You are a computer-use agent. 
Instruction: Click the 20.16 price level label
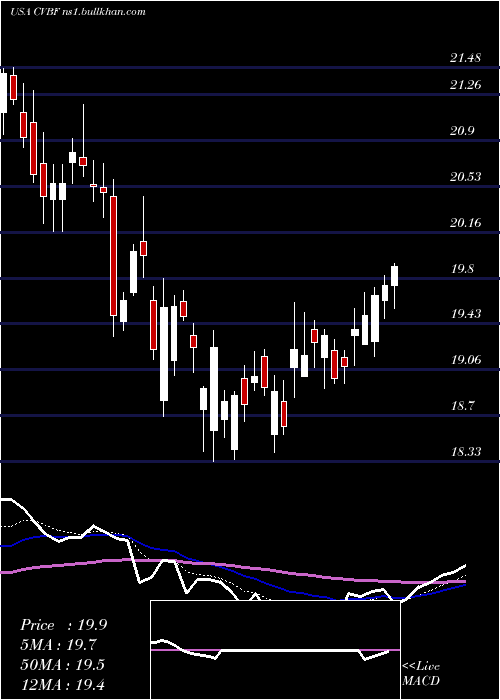466,222
